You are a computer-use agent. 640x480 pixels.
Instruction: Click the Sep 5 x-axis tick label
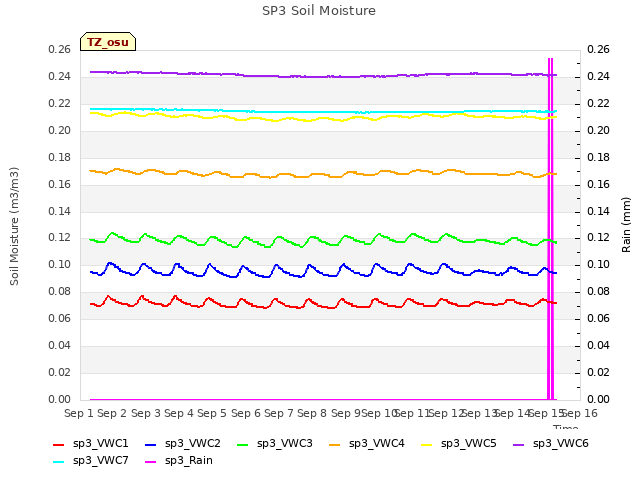pyautogui.click(x=212, y=413)
